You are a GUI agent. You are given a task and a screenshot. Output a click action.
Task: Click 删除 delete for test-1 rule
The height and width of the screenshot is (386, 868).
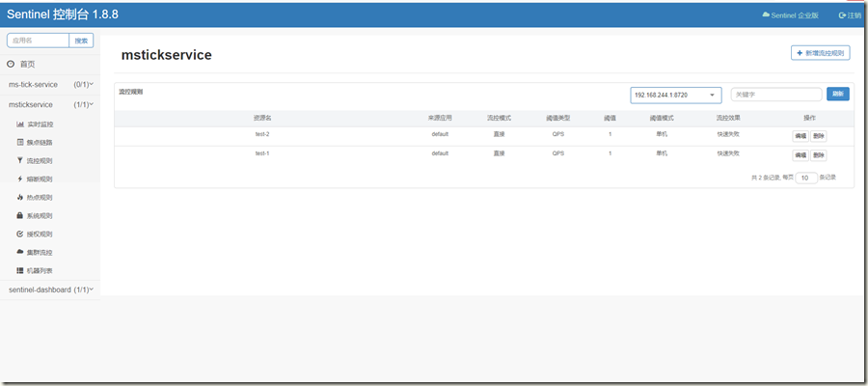coord(819,155)
